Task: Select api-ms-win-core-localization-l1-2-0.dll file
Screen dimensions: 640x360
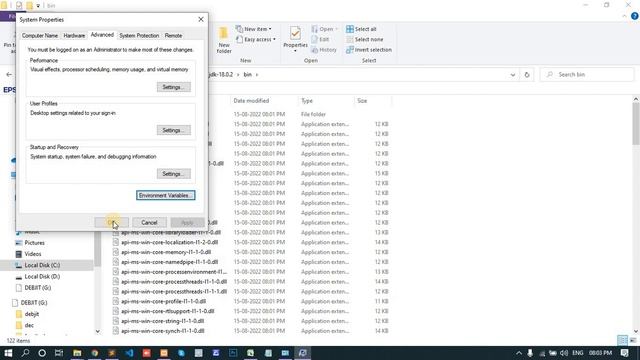Action: click(169, 242)
